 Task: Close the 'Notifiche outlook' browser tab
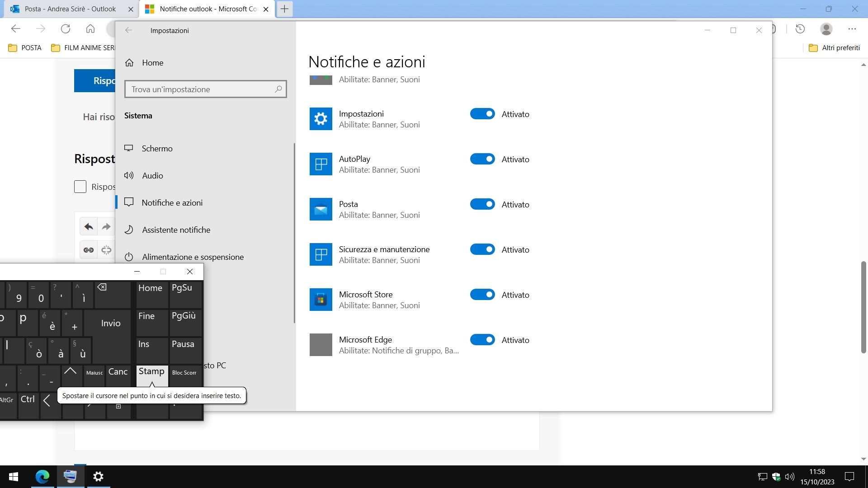pyautogui.click(x=266, y=9)
